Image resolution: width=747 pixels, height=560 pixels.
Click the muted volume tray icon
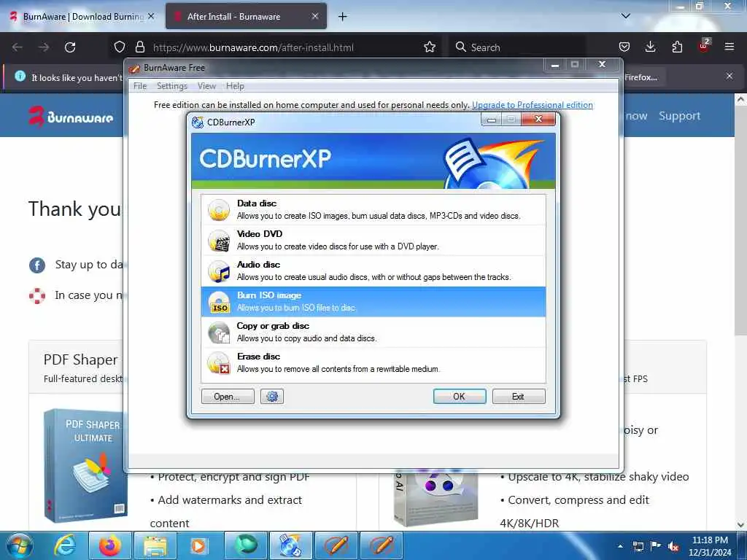tap(673, 547)
